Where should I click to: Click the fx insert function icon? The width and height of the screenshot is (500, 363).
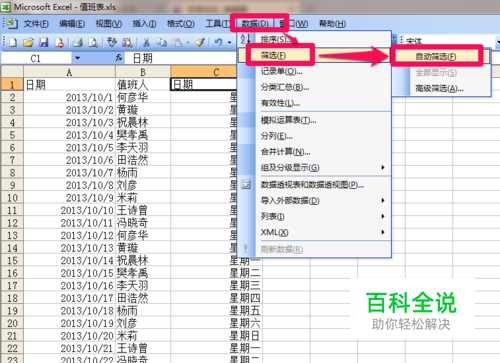click(x=119, y=58)
